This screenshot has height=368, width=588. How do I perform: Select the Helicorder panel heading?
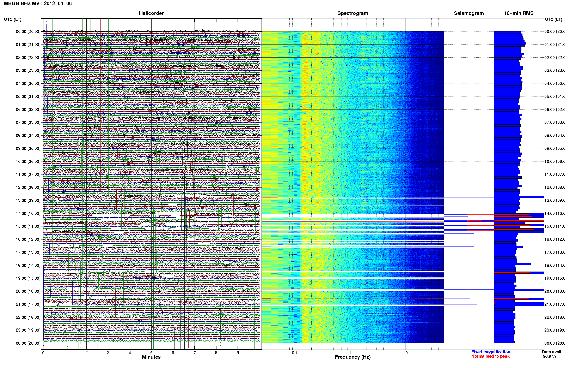151,13
